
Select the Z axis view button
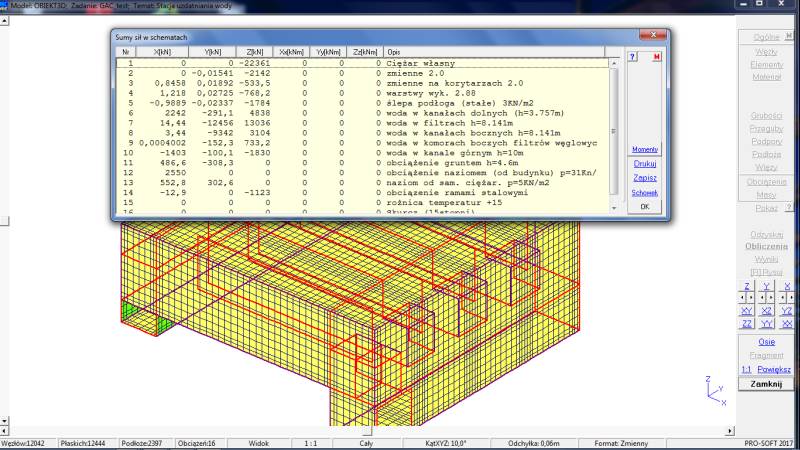[746, 286]
